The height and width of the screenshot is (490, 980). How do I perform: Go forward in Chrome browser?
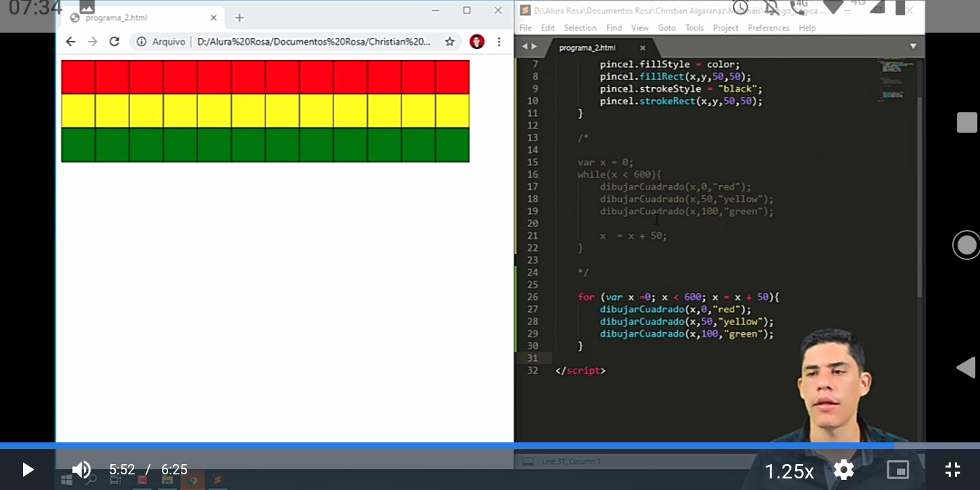93,42
